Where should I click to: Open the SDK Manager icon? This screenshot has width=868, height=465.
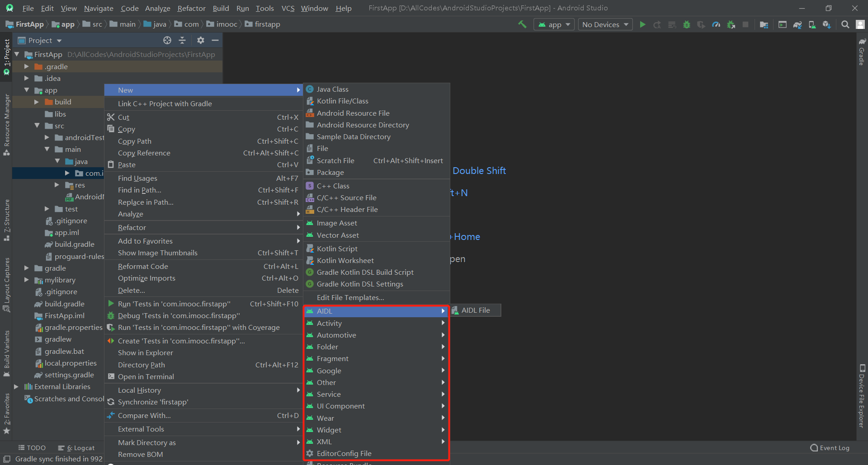pyautogui.click(x=827, y=24)
